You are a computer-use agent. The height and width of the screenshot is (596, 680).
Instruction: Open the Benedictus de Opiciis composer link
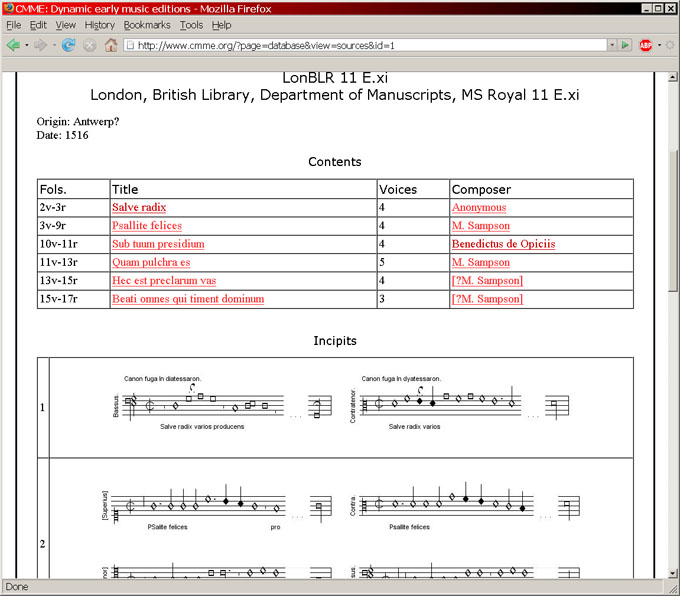pos(503,244)
